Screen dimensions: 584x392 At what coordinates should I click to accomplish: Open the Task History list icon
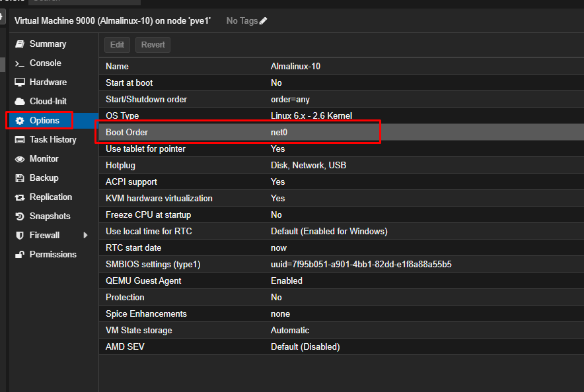(20, 140)
